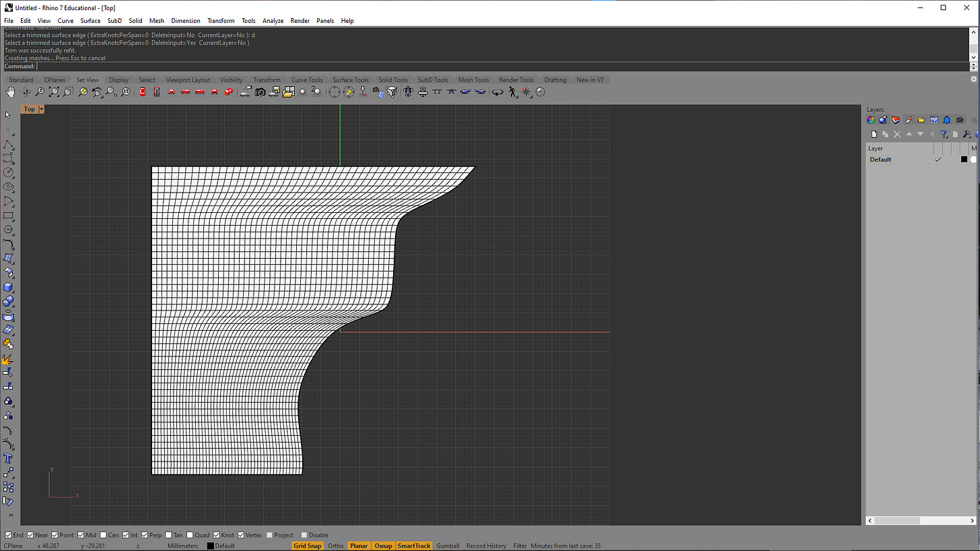980x551 pixels.
Task: Click the Default layer black color swatch
Action: (x=964, y=160)
